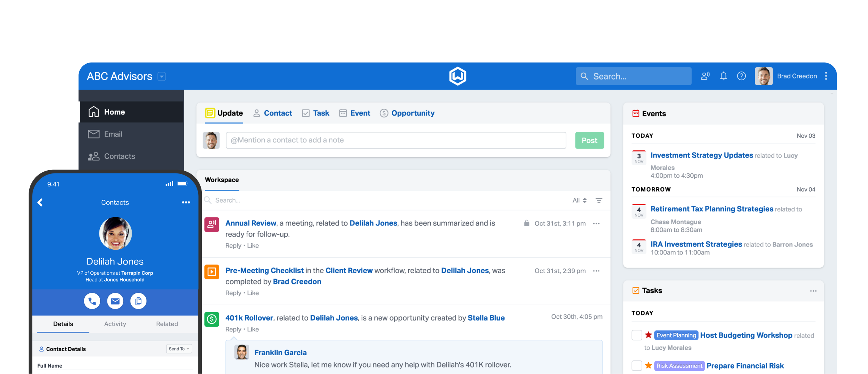
Task: Open the All filter dropdown in Workspace
Action: tap(579, 201)
